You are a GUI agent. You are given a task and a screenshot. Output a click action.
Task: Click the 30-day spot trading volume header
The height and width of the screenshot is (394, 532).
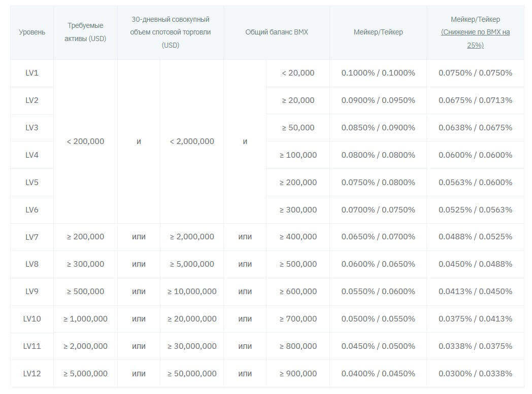click(x=171, y=32)
